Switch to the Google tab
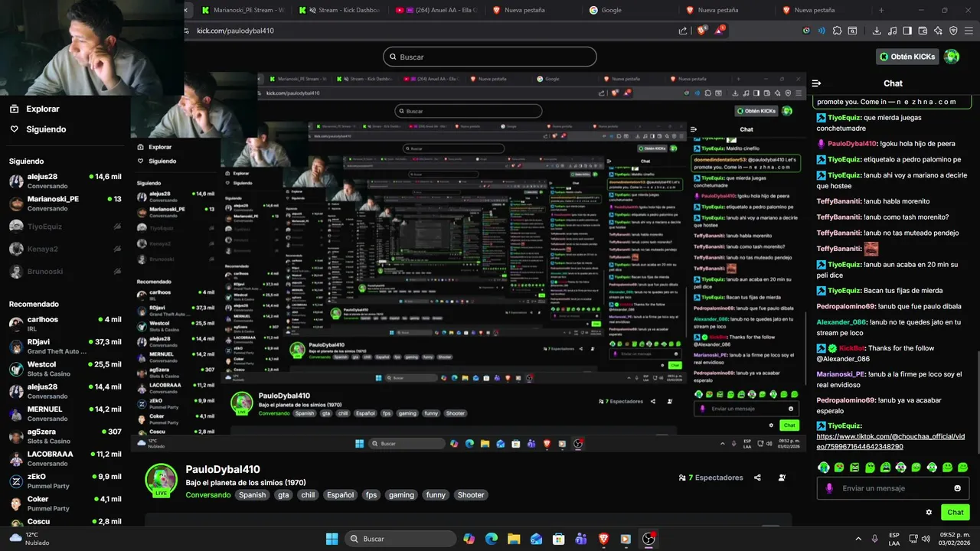 pos(629,10)
